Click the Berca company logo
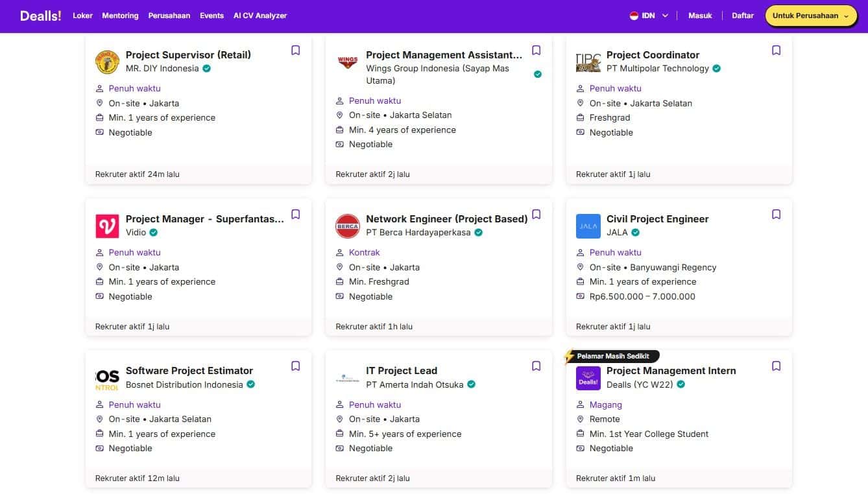This screenshot has height=494, width=868. (348, 226)
